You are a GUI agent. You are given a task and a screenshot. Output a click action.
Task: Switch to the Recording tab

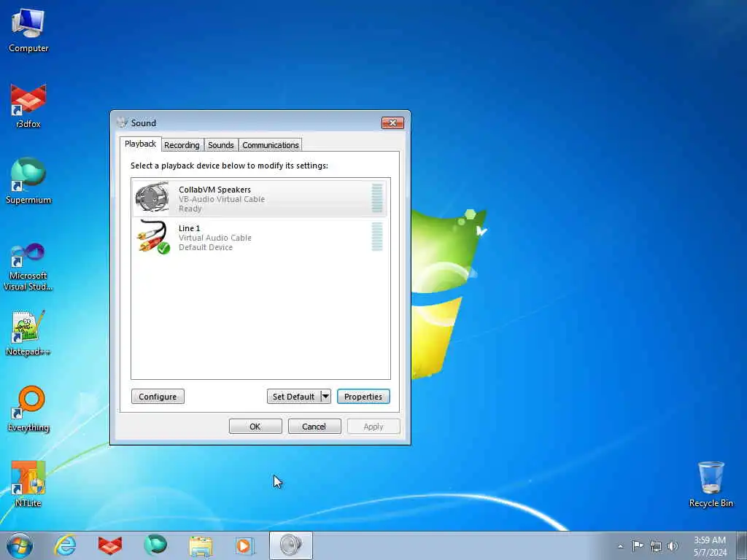pos(182,145)
